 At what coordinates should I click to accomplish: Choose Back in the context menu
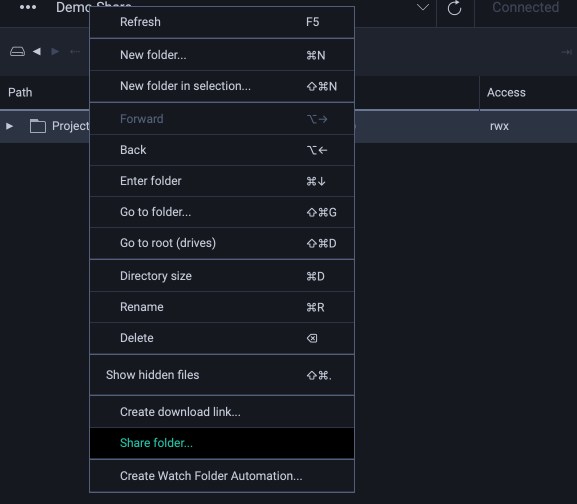222,150
